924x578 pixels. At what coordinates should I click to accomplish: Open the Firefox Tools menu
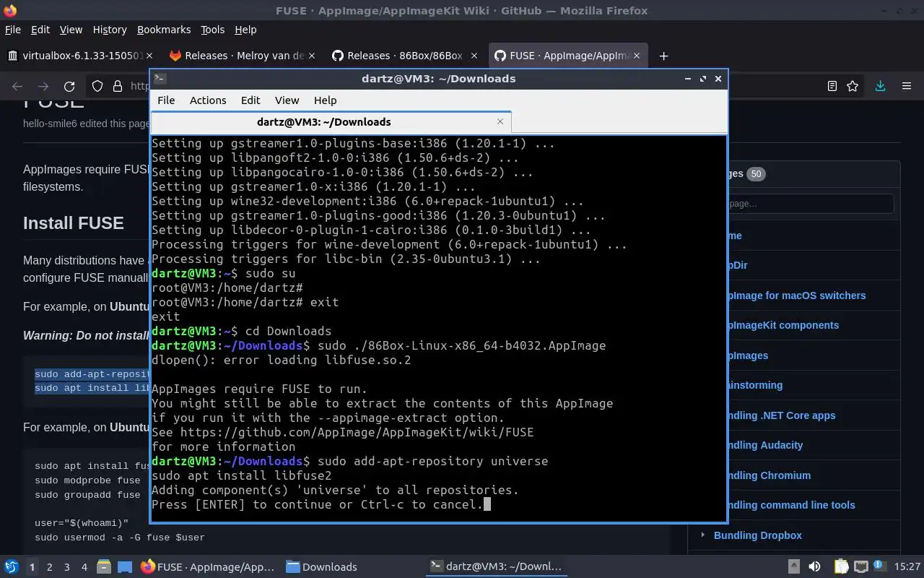(x=212, y=30)
